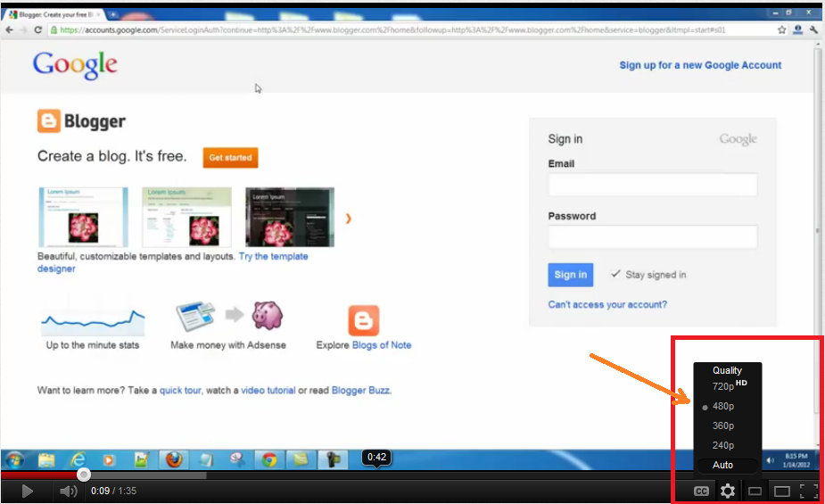Open Firefox from the taskbar
825x504 pixels.
[x=174, y=459]
